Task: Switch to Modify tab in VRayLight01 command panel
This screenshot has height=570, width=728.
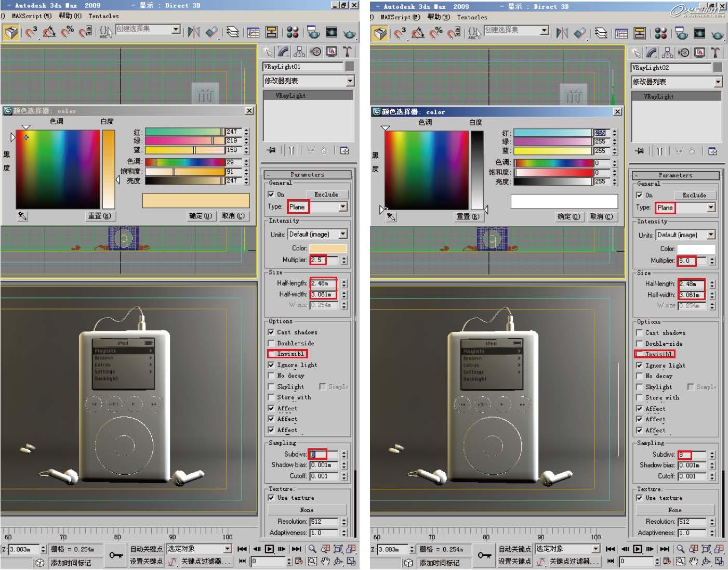Action: [x=283, y=51]
